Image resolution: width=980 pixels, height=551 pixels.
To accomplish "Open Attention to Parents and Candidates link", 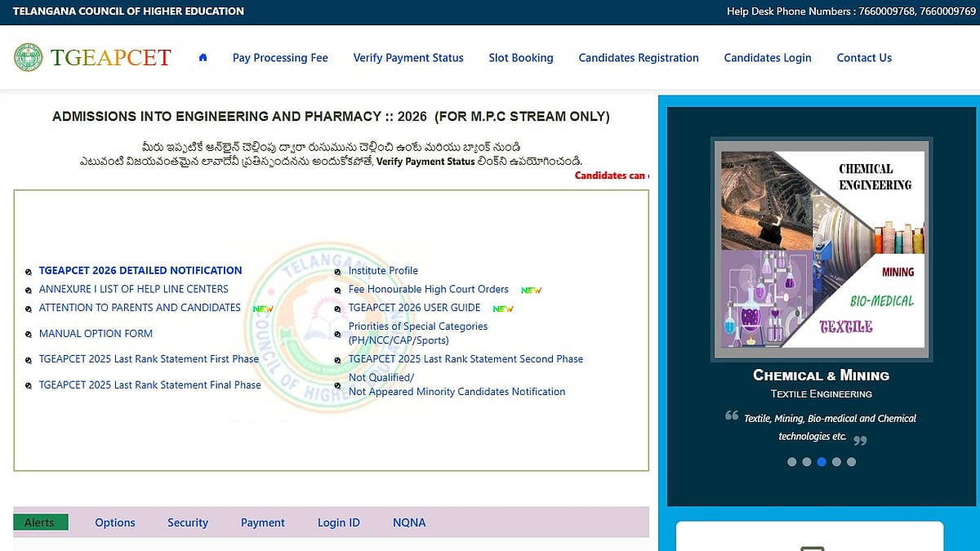I will [140, 308].
